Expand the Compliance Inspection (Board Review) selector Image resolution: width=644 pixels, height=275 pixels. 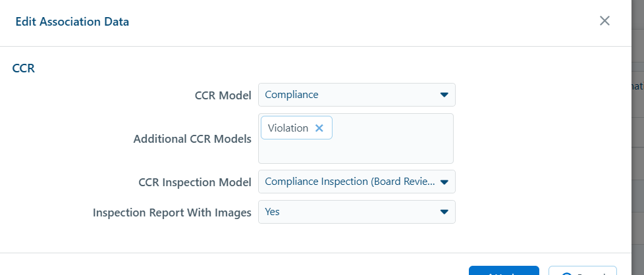[356, 182]
